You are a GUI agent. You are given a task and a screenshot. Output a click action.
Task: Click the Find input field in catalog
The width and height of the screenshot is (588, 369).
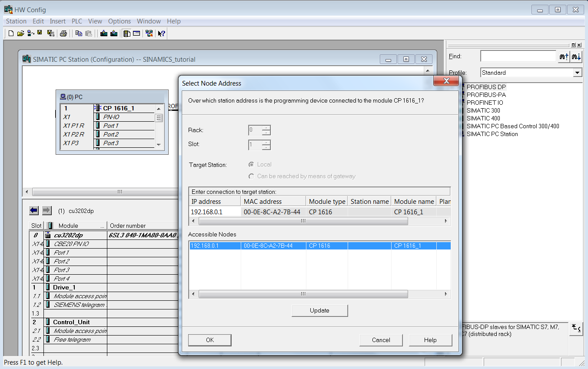pyautogui.click(x=518, y=57)
